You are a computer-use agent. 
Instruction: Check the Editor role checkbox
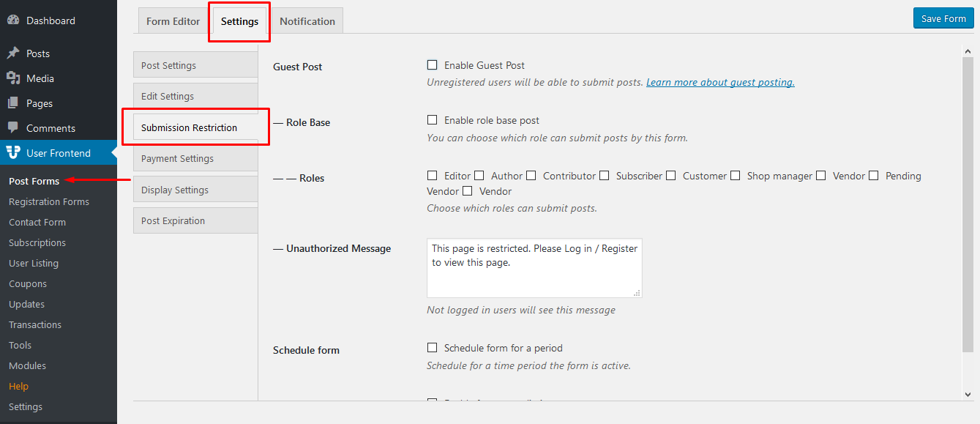click(432, 176)
